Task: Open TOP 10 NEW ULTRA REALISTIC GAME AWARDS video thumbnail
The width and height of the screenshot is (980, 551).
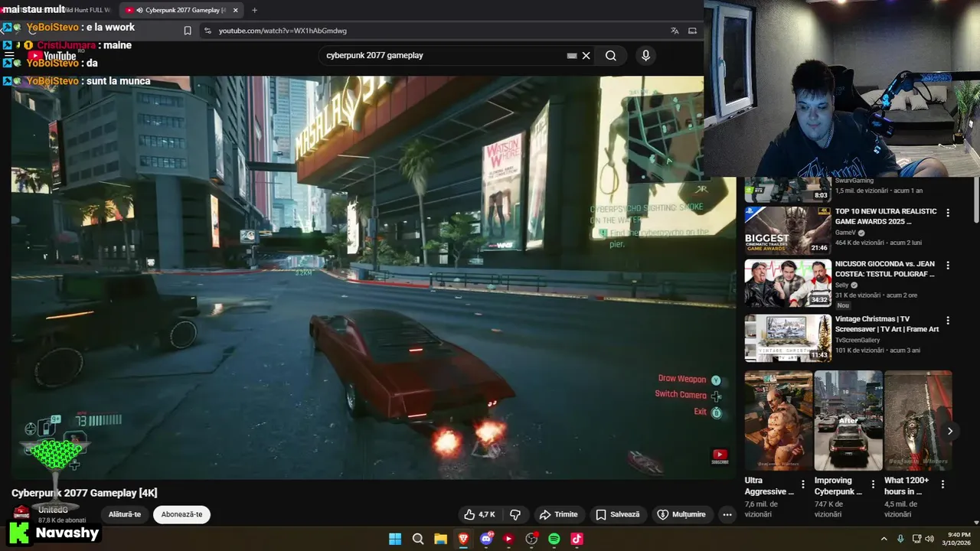Action: (x=788, y=230)
